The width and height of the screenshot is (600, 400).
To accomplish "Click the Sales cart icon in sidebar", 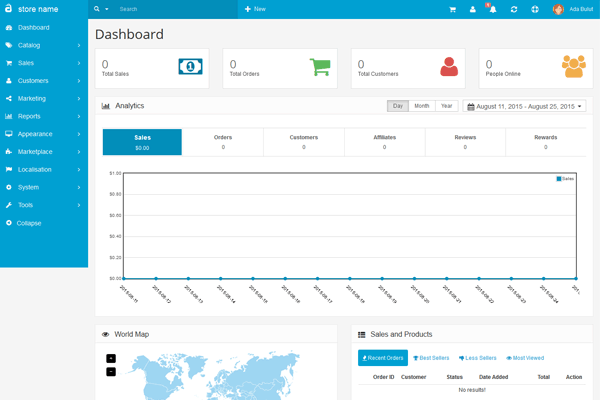I will (x=9, y=63).
